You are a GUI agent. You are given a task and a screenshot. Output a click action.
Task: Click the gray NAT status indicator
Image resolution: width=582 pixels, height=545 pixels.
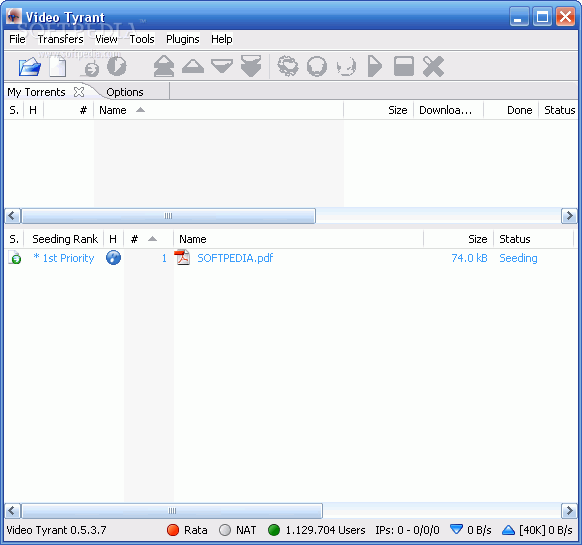click(x=225, y=530)
